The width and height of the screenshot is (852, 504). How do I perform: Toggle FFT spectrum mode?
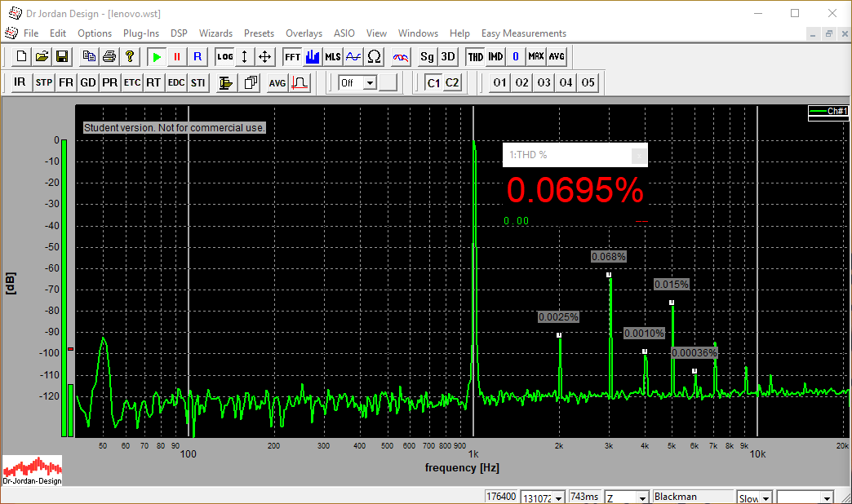tap(292, 56)
